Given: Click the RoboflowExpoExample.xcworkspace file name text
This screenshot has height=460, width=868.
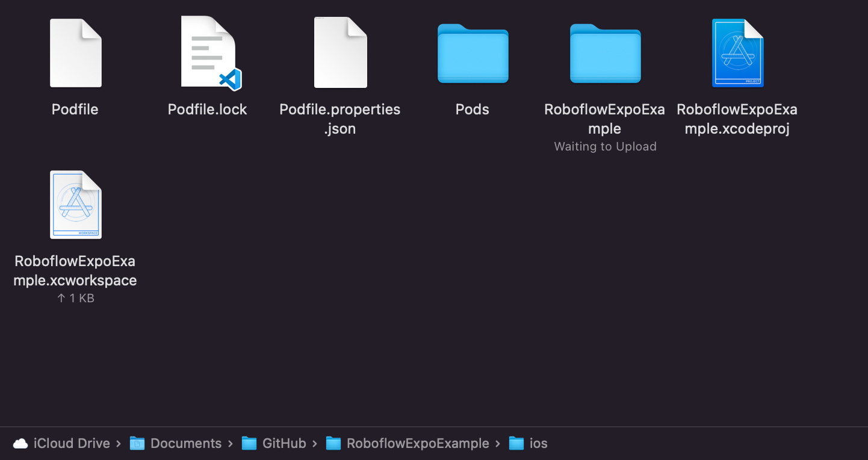Looking at the screenshot, I should pos(75,270).
